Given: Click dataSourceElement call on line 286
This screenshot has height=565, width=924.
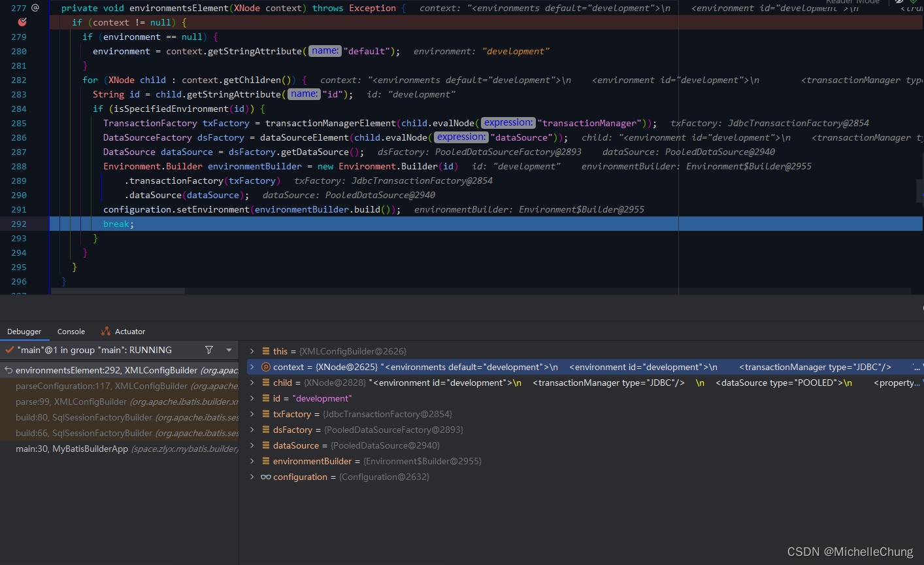Looking at the screenshot, I should 305,137.
